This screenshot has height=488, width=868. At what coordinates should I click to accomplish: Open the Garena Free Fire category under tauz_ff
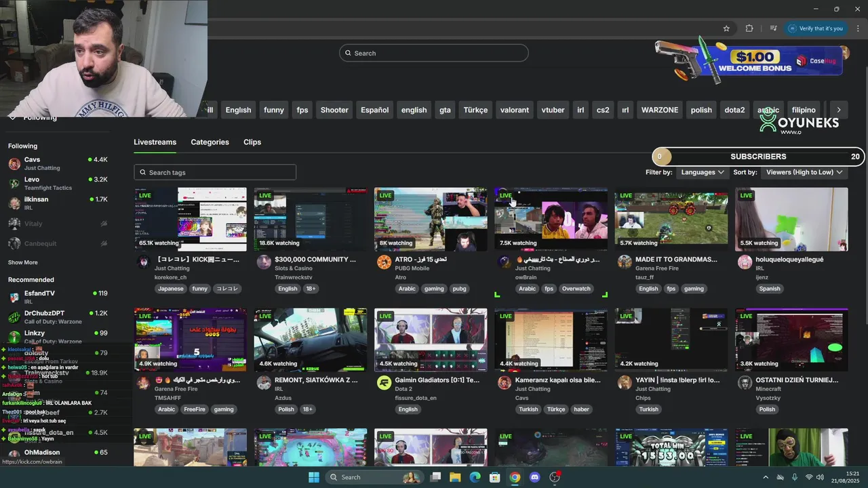(656, 268)
